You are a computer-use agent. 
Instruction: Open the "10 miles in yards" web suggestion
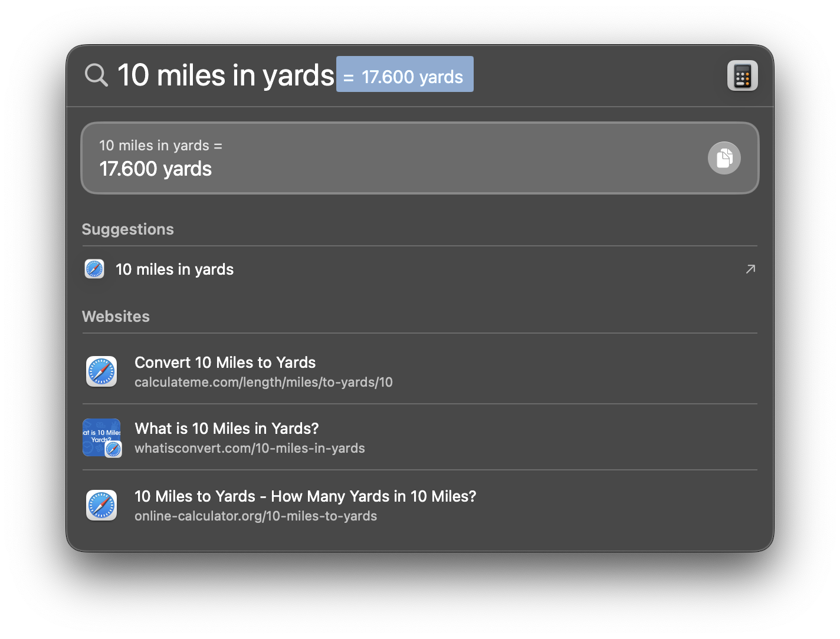tap(419, 269)
